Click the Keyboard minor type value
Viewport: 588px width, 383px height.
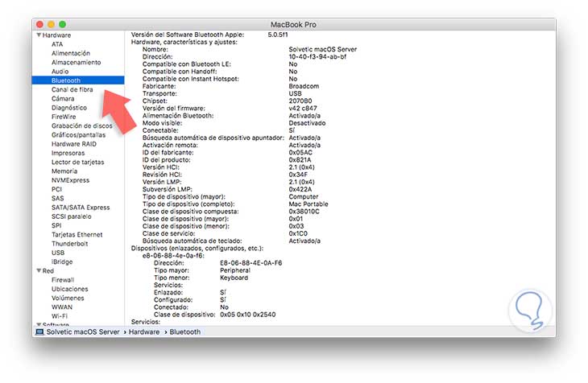234,278
